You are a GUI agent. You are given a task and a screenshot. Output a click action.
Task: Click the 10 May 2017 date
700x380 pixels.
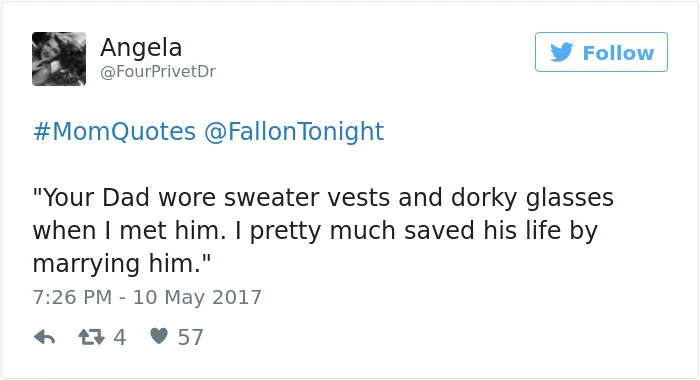(197, 297)
